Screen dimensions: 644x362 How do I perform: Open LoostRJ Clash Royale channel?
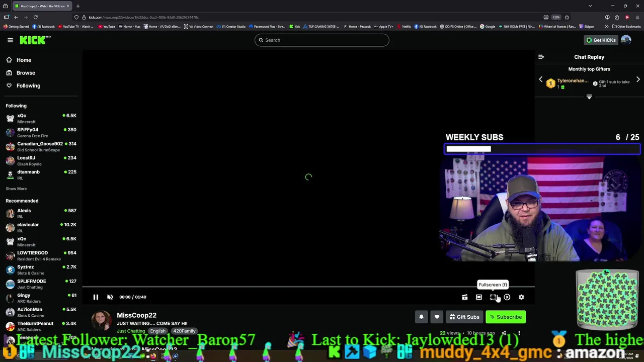[40, 160]
